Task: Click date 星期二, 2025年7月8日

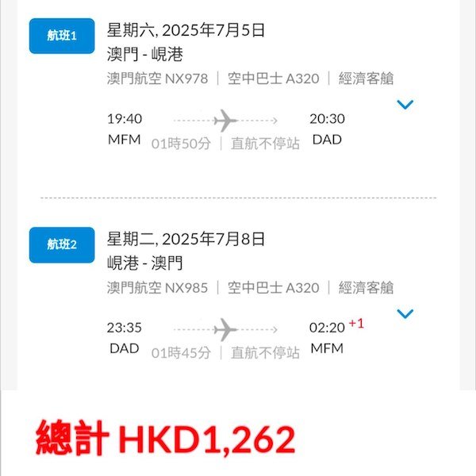Action: [186, 240]
